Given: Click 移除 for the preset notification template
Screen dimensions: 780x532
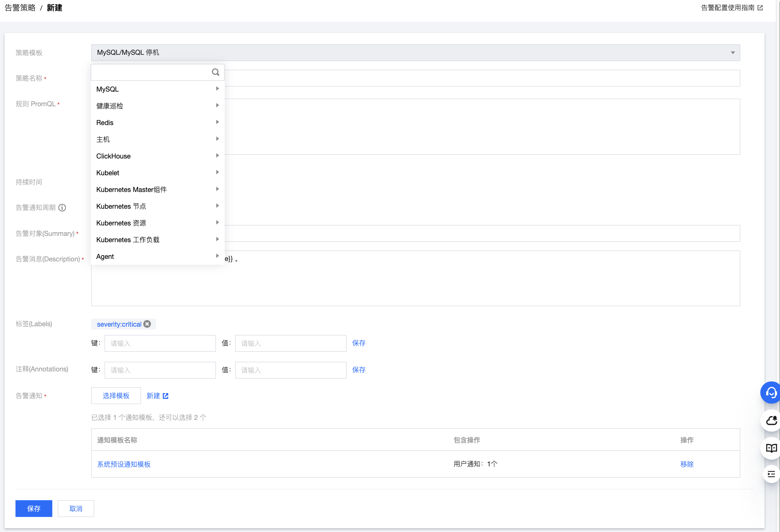Looking at the screenshot, I should [687, 464].
